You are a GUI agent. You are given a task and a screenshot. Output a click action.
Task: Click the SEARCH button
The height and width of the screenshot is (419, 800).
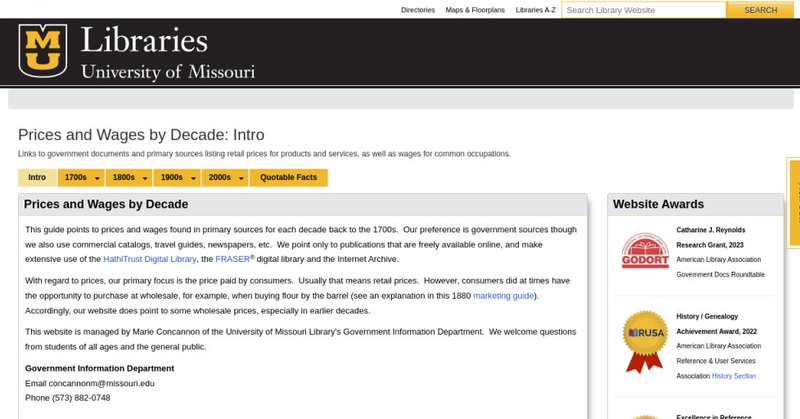[x=760, y=10]
